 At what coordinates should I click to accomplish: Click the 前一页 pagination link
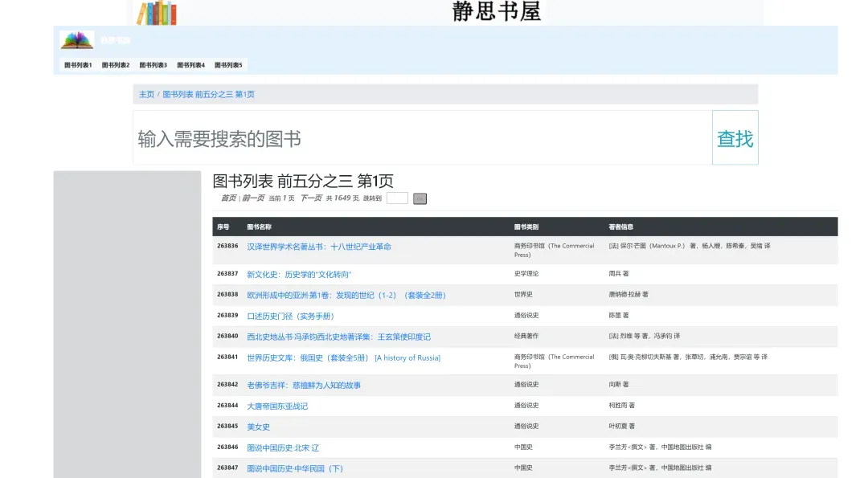(x=252, y=198)
